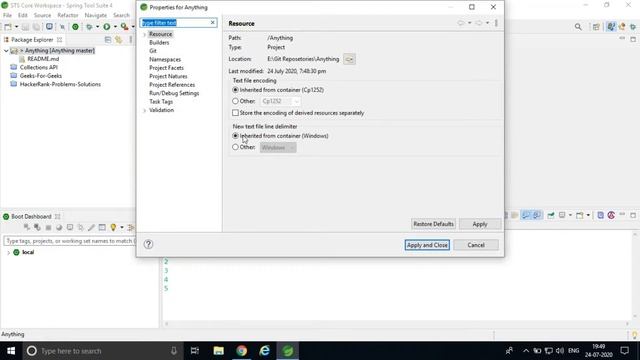Click the Save All icon in main toolbar

(36, 27)
